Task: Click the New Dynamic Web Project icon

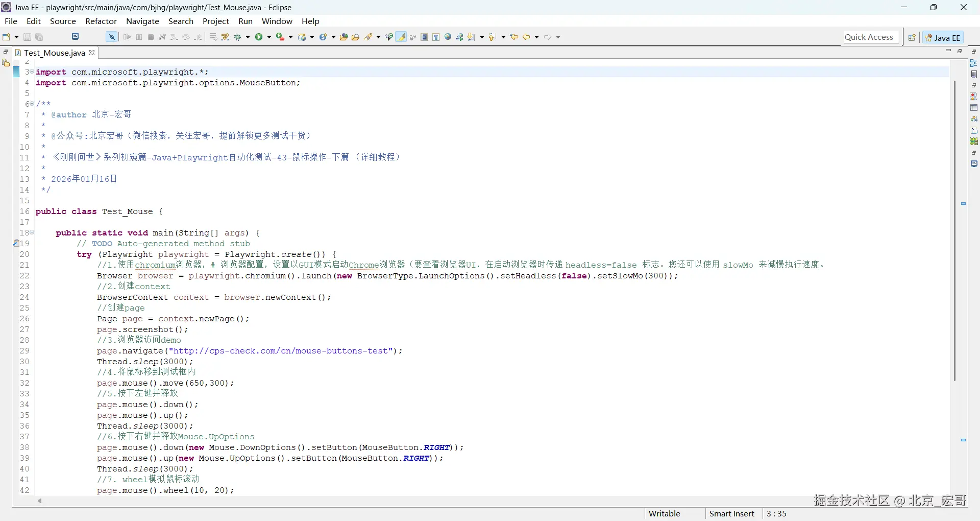Action: pos(302,37)
